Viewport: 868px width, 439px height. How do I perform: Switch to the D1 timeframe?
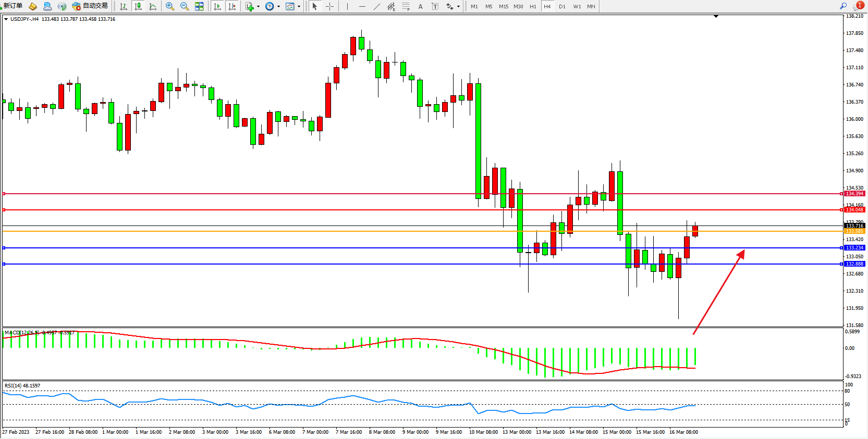coord(562,6)
